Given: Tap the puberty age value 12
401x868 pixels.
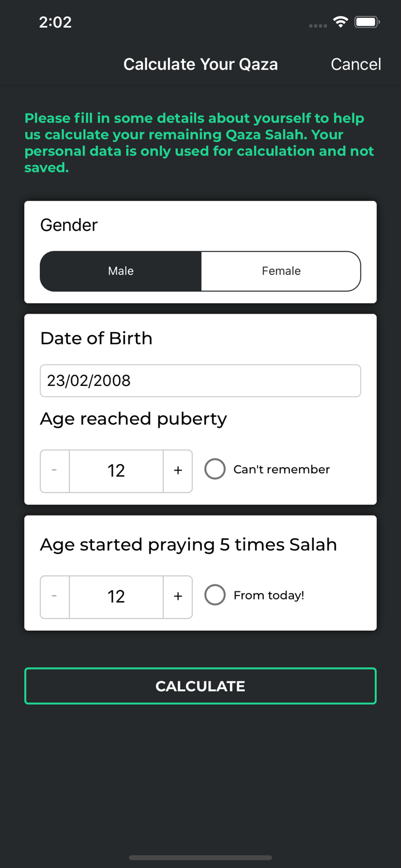Looking at the screenshot, I should pos(116,470).
